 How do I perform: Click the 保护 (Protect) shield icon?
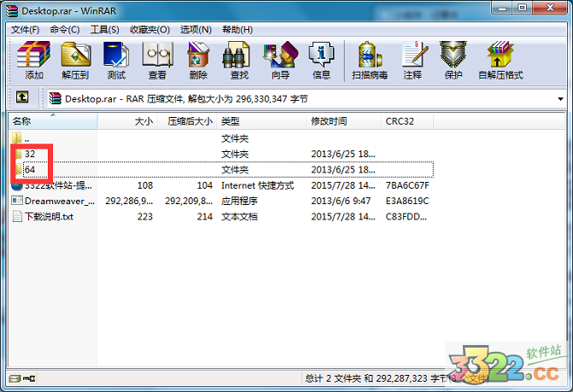point(453,60)
